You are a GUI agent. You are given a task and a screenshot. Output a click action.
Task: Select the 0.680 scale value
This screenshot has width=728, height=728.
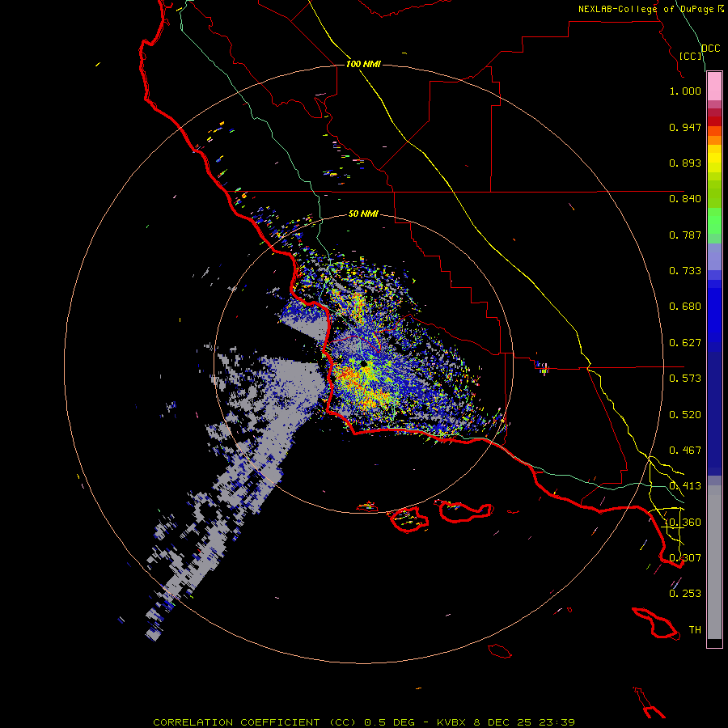[685, 307]
